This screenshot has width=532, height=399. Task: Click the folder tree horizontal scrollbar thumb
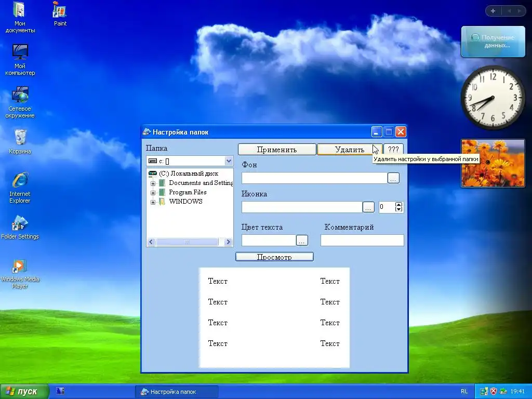(x=187, y=242)
